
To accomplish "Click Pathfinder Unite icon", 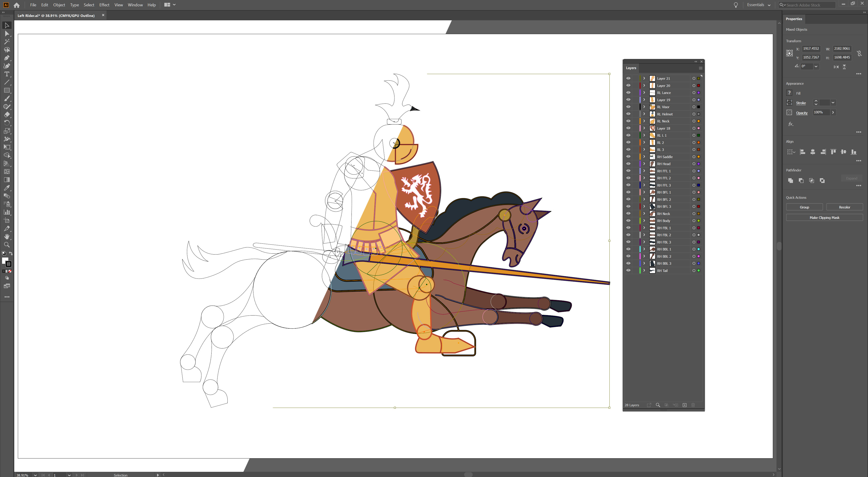I will click(x=790, y=180).
